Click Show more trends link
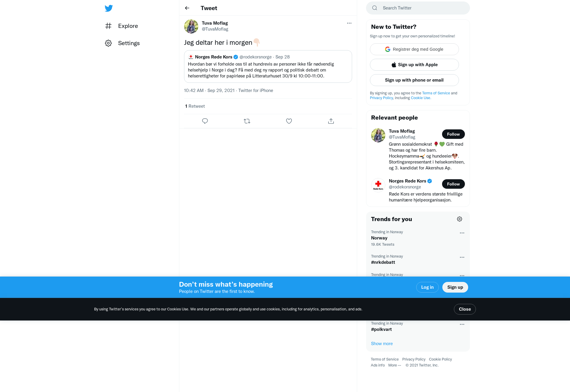570x392 pixels. click(382, 344)
